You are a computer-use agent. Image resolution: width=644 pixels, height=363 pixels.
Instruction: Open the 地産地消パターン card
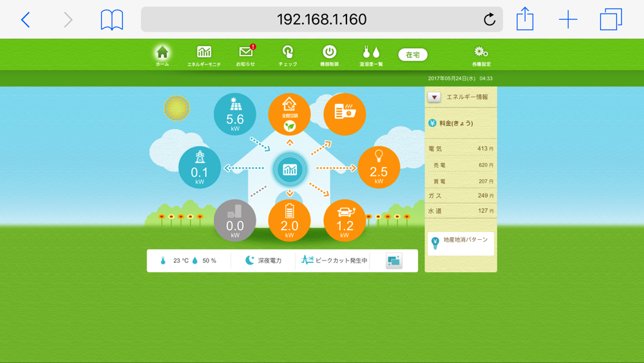461,244
